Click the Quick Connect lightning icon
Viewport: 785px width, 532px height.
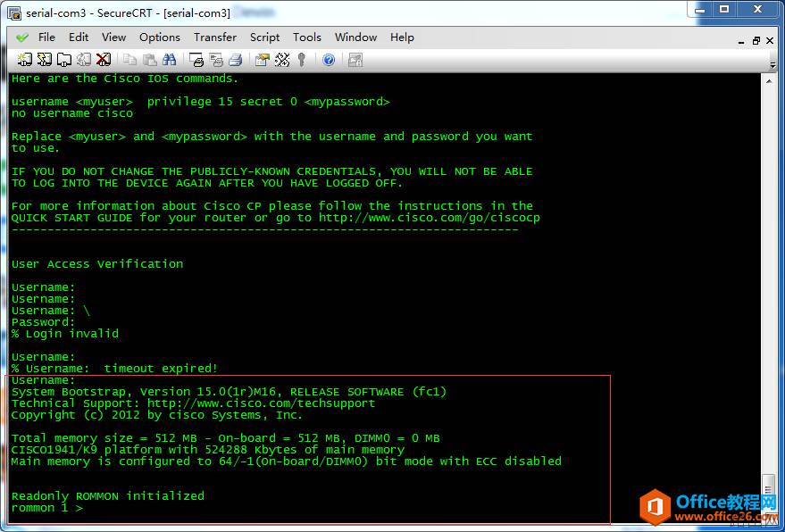tap(44, 60)
